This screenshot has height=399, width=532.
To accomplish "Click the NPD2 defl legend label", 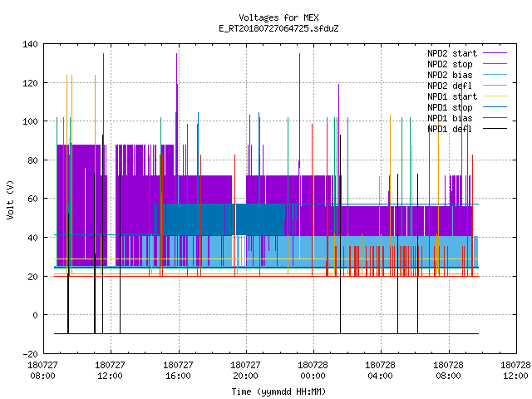I will [x=450, y=86].
